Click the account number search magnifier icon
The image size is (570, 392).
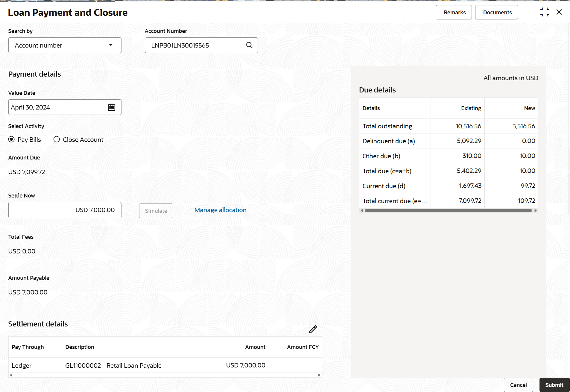click(x=249, y=45)
